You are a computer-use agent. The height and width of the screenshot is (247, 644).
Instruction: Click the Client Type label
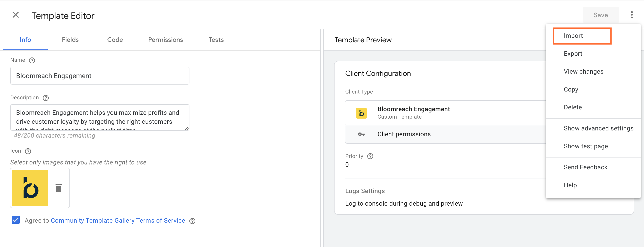click(359, 92)
